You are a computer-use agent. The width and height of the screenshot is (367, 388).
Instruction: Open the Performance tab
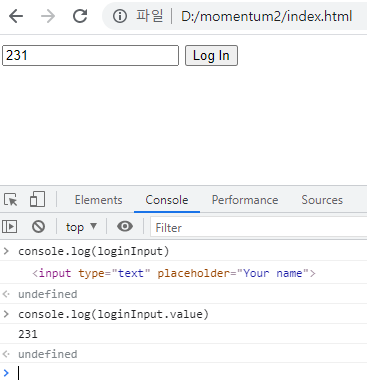tap(245, 200)
